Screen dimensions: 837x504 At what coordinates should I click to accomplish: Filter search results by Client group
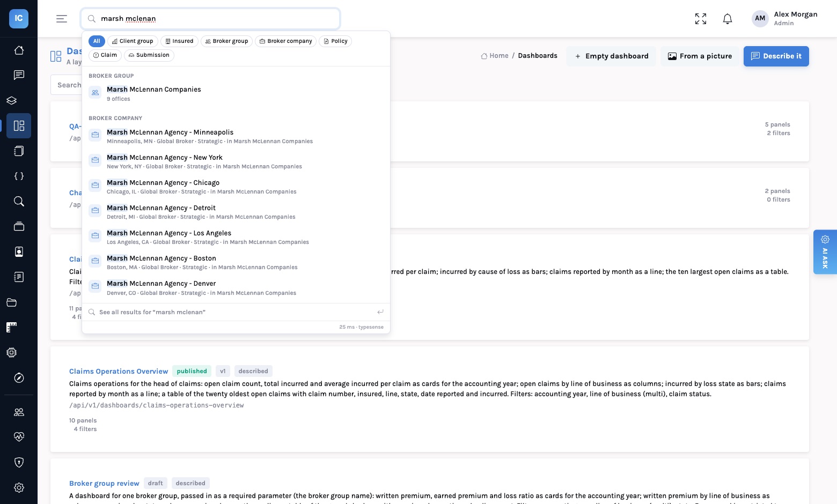click(133, 41)
